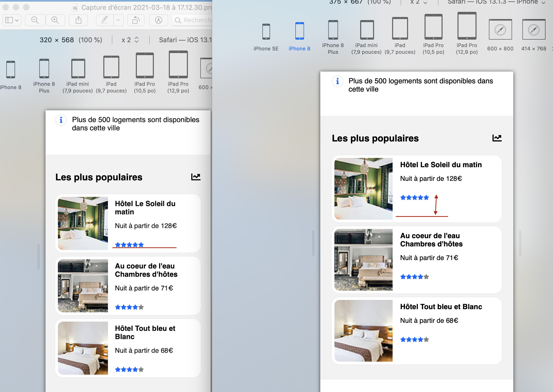Click the zoom out magnifier in Preview toolbar
553x392 pixels.
click(x=35, y=20)
